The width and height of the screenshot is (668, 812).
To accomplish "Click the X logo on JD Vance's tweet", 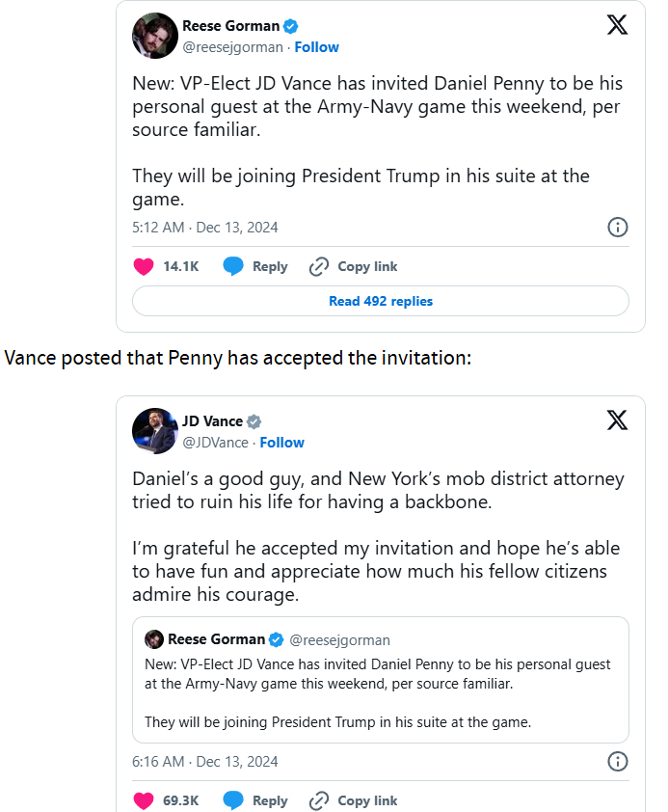I will tap(618, 420).
